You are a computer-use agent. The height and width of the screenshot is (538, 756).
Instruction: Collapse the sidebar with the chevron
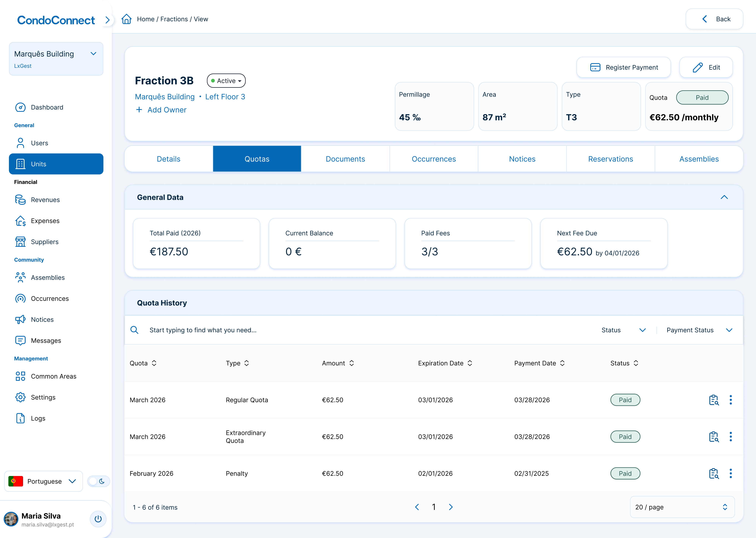point(107,20)
